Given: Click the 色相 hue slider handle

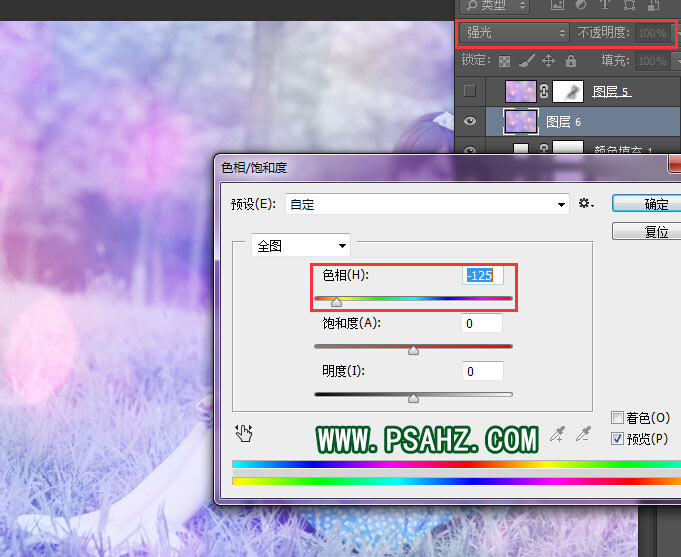Looking at the screenshot, I should click(336, 301).
